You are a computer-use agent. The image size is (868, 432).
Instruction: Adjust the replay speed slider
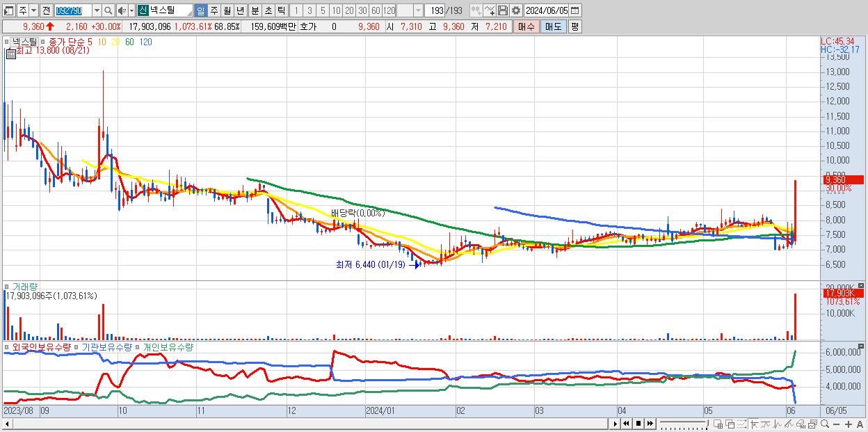click(x=684, y=424)
